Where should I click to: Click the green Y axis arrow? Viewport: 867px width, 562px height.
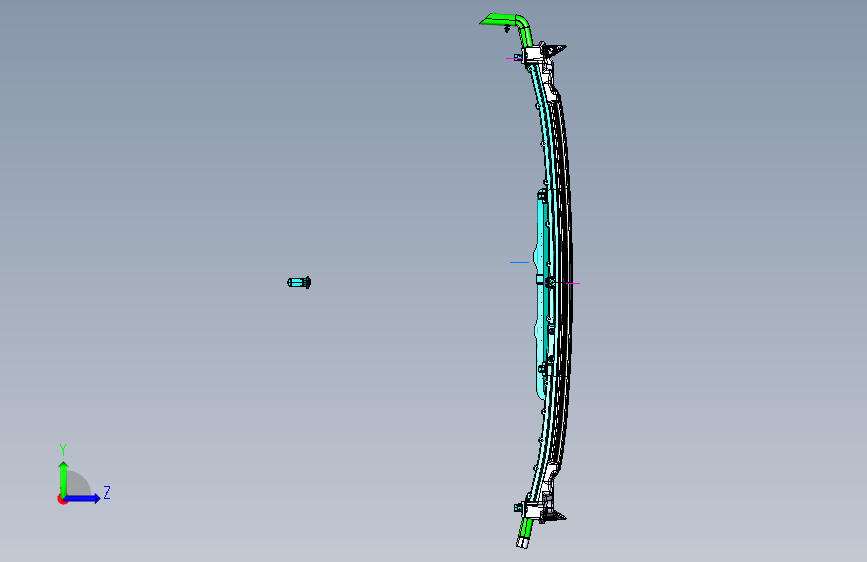tap(64, 478)
